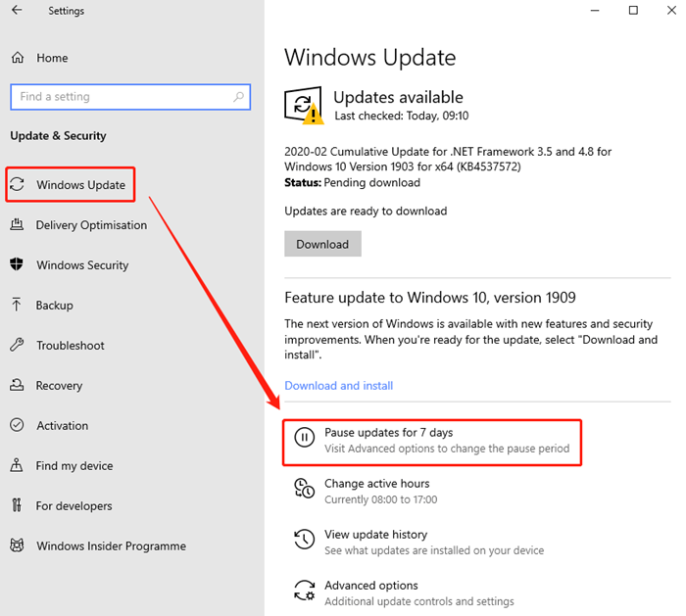686x616 pixels.
Task: Open the Home settings page
Action: click(x=52, y=58)
